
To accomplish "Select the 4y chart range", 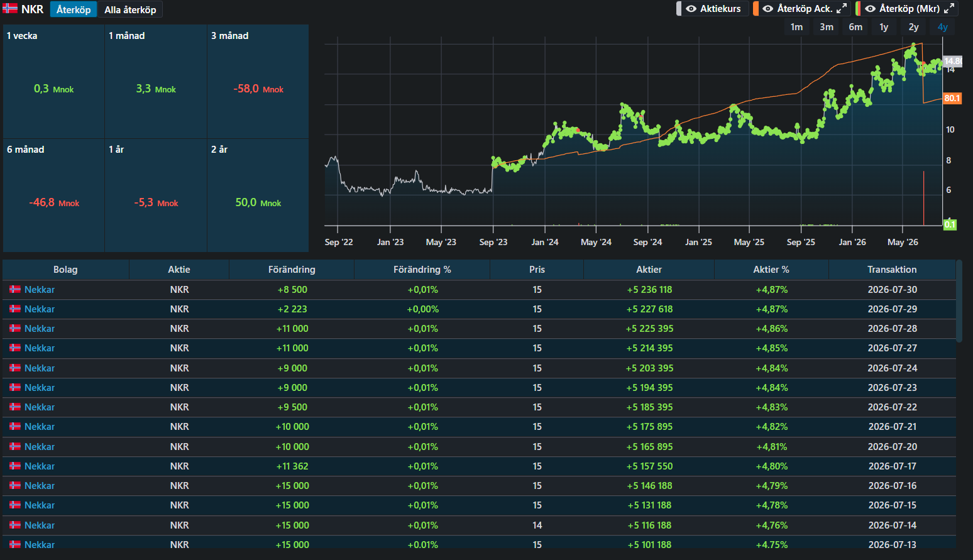I will point(942,27).
